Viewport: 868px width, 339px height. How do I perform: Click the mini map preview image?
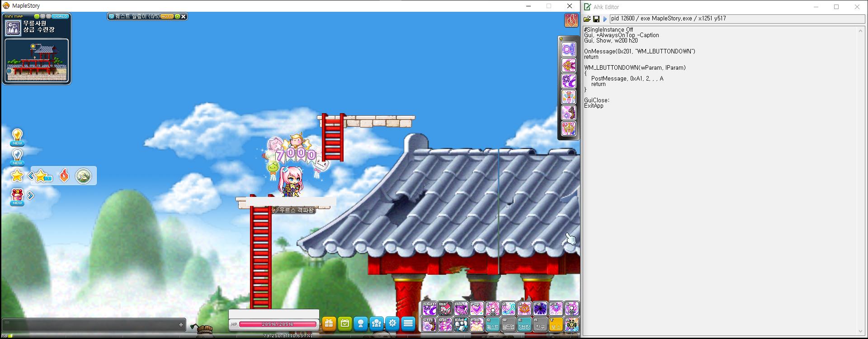pyautogui.click(x=37, y=60)
